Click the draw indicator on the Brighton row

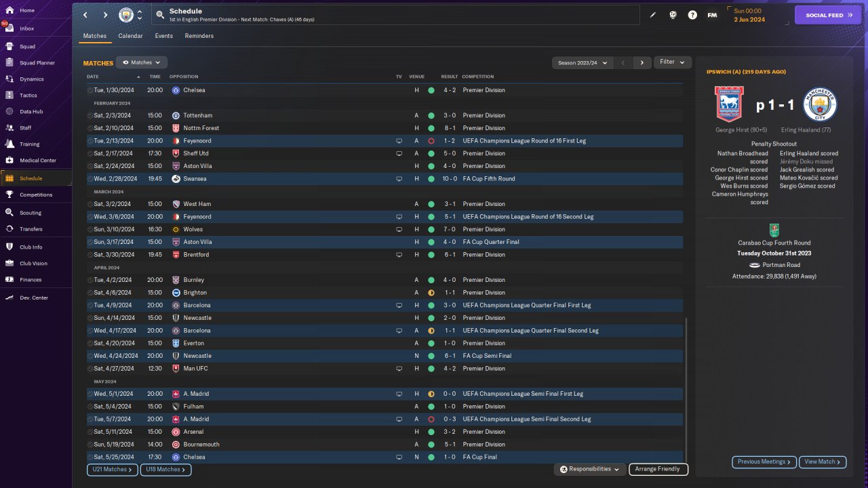point(431,293)
